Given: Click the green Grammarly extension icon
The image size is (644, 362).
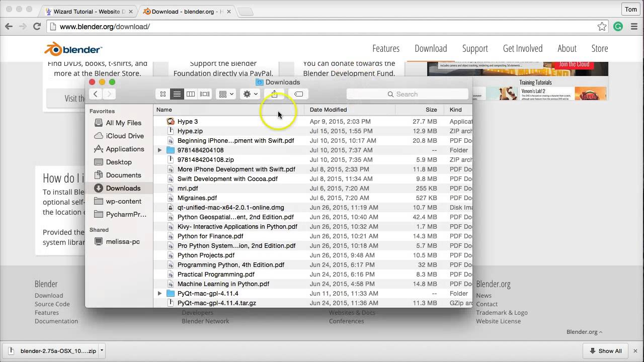Looking at the screenshot, I should (x=618, y=27).
